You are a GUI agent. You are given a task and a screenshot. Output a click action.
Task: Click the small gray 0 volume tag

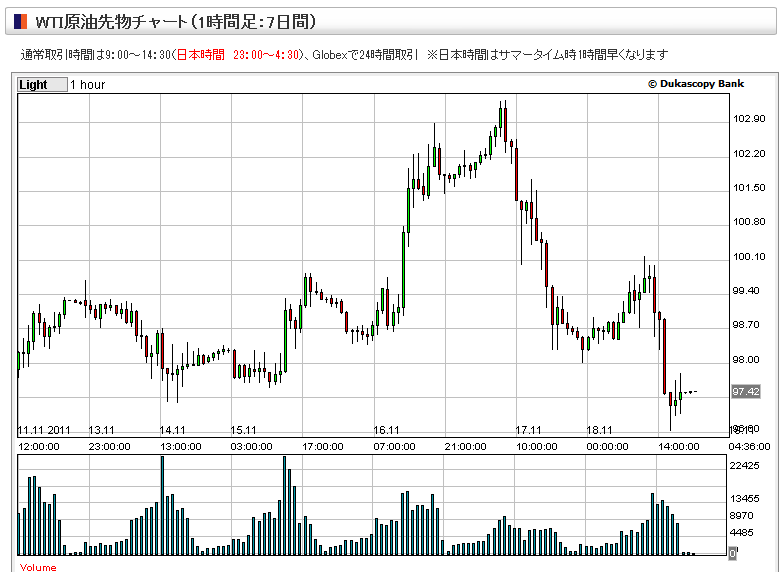point(732,553)
